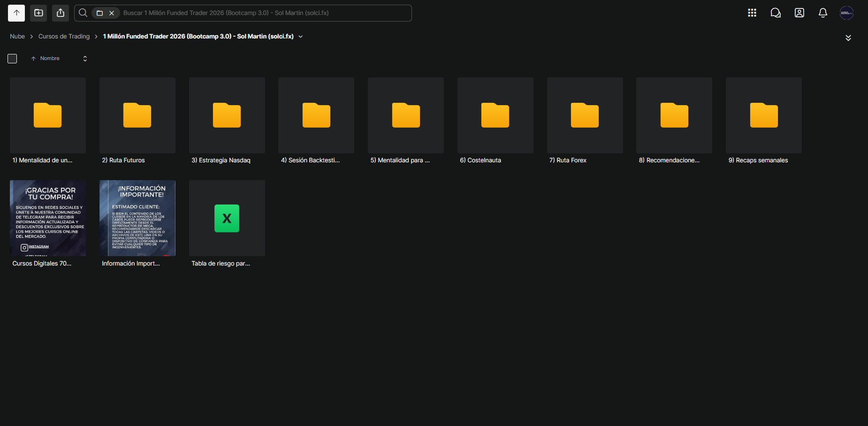
Task: Click the label 1) Mentalidad de un...
Action: [42, 160]
